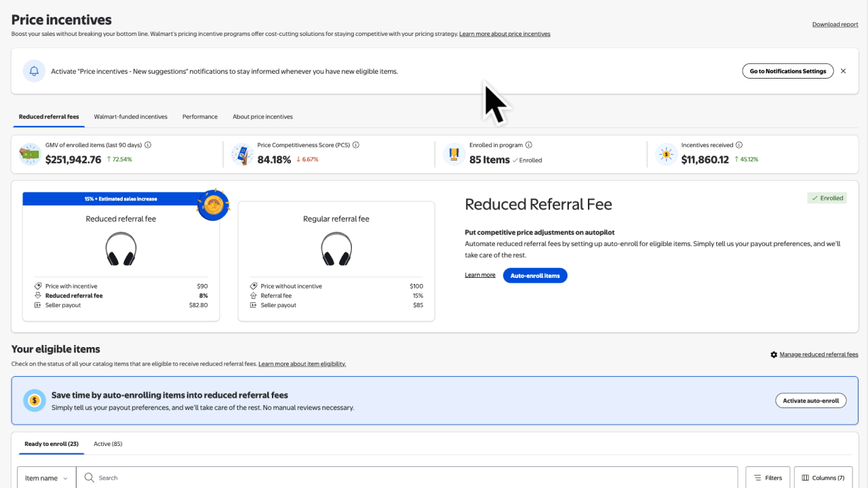
Task: Click the Auto-enroll items button
Action: coord(535,275)
